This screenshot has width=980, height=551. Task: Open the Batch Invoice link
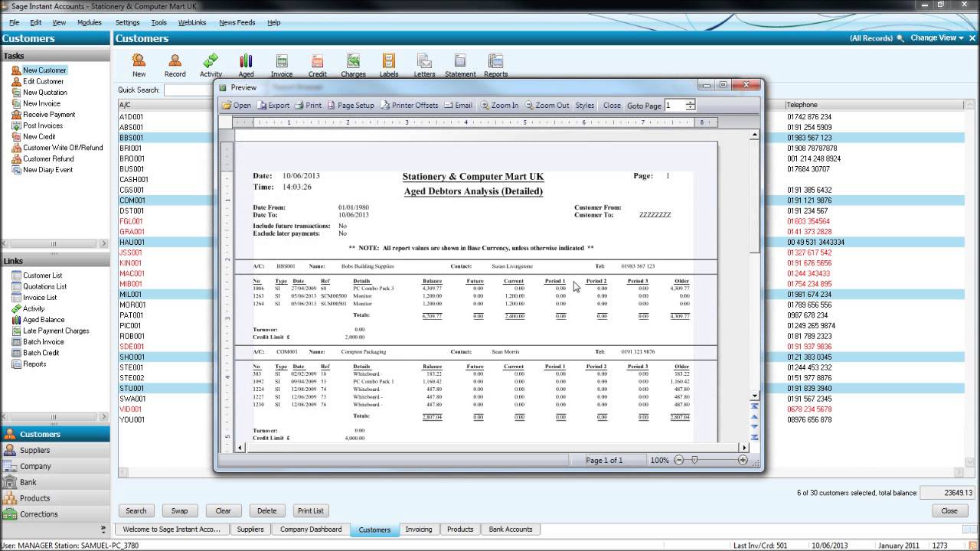(x=43, y=342)
